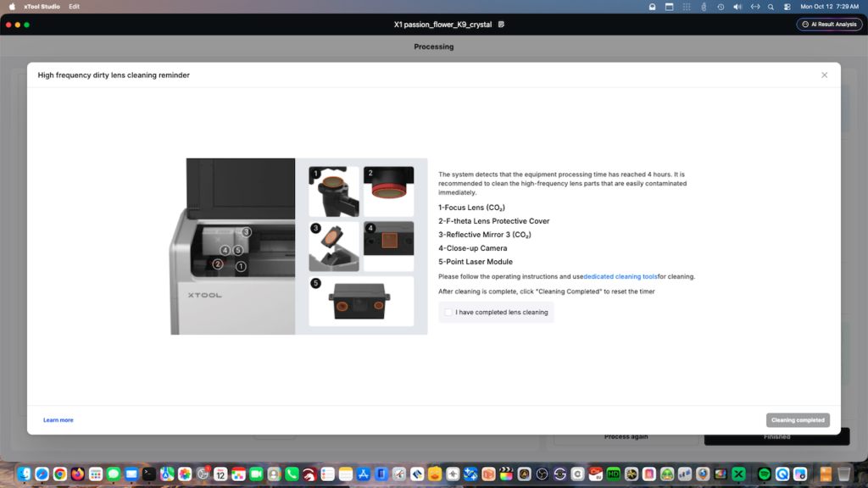Open the xTool Studio menu

click(42, 7)
